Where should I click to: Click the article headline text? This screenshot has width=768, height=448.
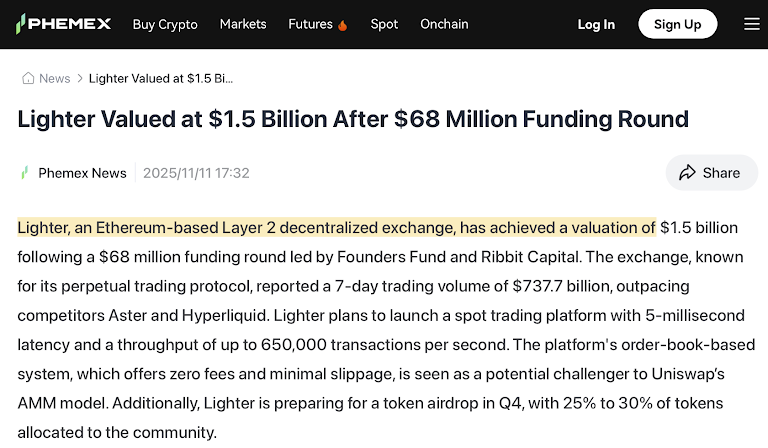[353, 120]
